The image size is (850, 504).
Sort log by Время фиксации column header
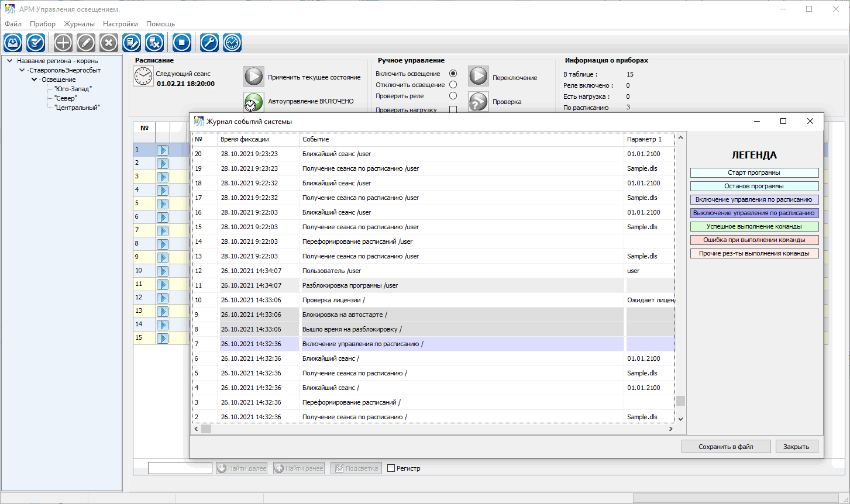[258, 139]
